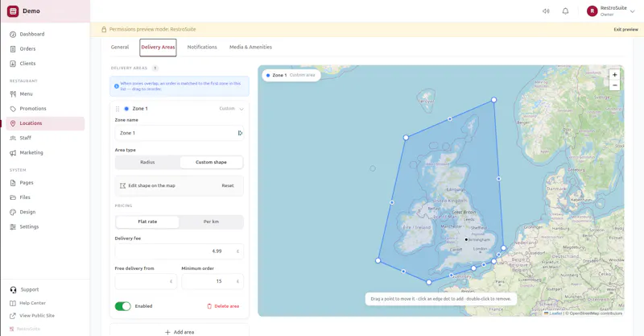Screen dimensions: 644x336
Task: Click the Support headset icon
Action: tap(13, 289)
